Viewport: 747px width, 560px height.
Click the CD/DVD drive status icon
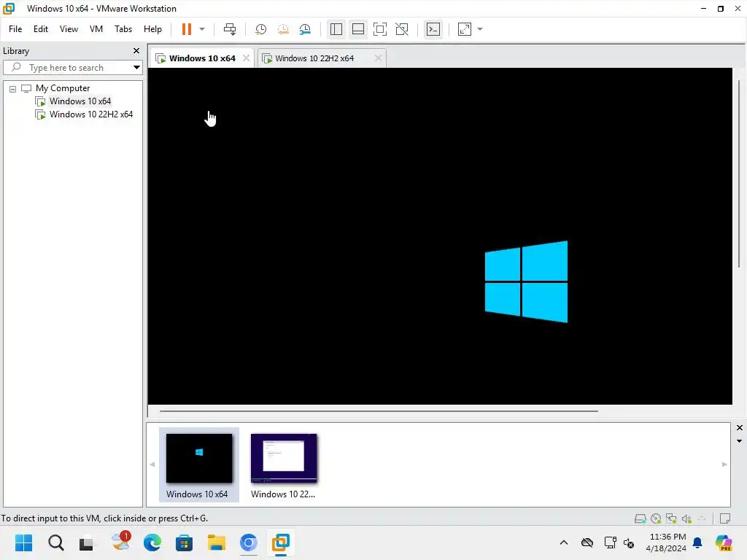click(x=656, y=518)
